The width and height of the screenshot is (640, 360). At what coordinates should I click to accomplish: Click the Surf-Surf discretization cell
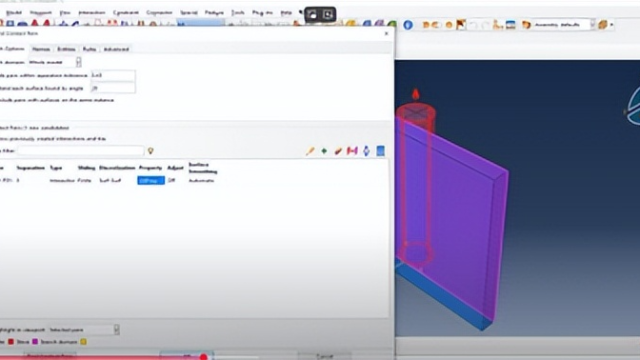coord(110,180)
